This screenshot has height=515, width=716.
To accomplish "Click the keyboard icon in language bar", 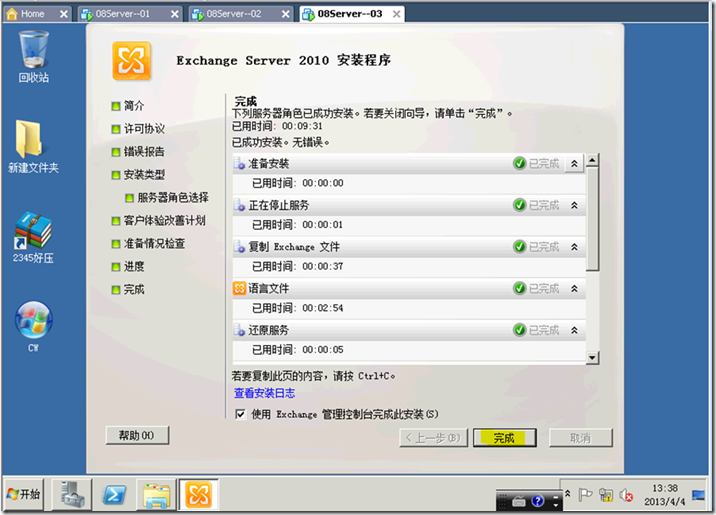I will [519, 501].
